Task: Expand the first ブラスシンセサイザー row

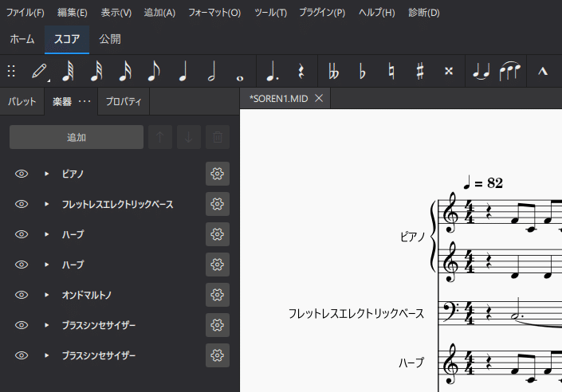Action: (x=46, y=325)
